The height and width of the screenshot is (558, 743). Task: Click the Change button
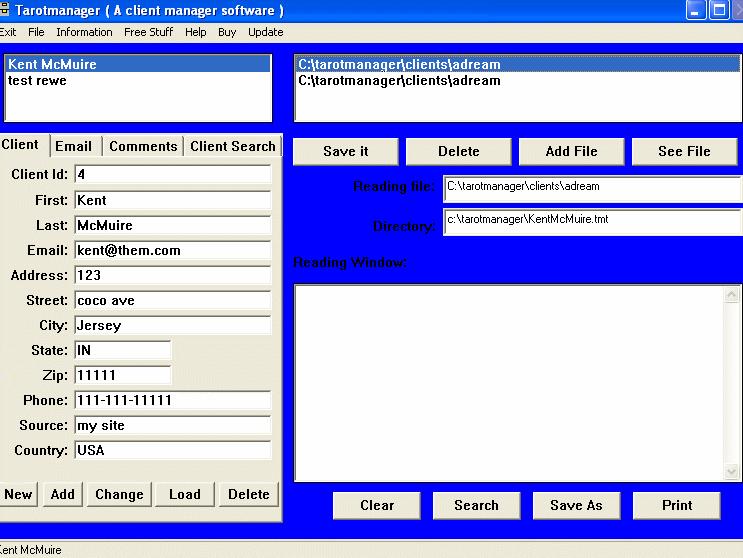pyautogui.click(x=119, y=494)
